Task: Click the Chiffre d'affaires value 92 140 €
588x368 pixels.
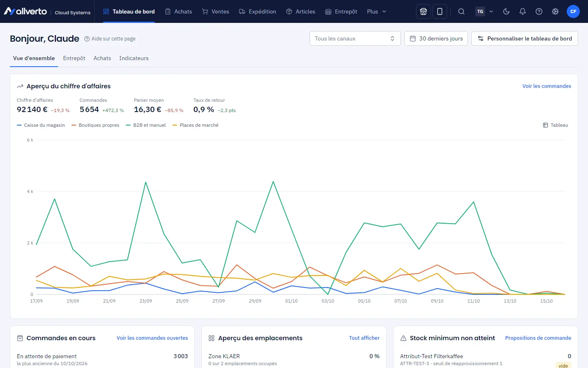Action: pyautogui.click(x=32, y=110)
